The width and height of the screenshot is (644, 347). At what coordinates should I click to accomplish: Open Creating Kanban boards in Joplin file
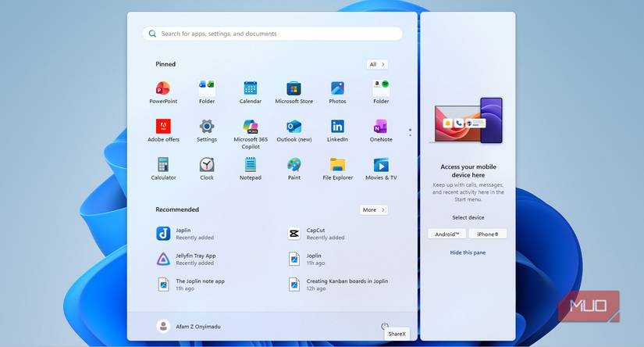pyautogui.click(x=337, y=284)
